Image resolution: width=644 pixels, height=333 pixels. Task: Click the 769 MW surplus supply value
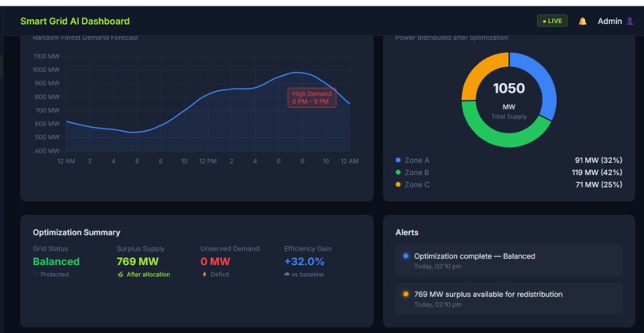(x=137, y=262)
